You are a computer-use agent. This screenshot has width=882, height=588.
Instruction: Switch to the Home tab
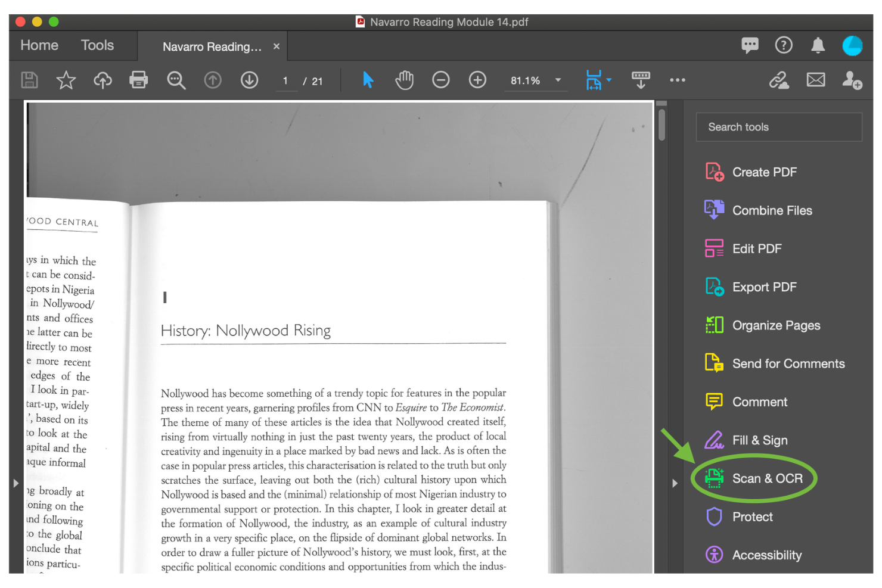pyautogui.click(x=39, y=45)
